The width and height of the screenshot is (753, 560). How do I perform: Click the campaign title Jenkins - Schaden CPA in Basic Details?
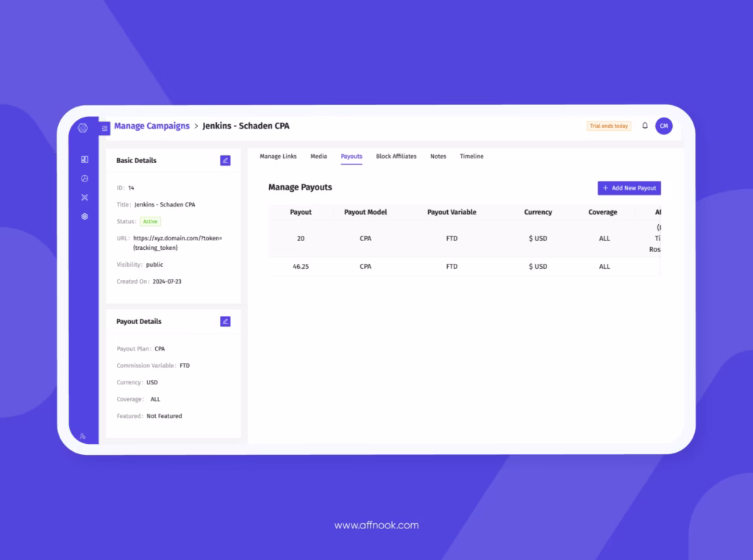tap(165, 204)
